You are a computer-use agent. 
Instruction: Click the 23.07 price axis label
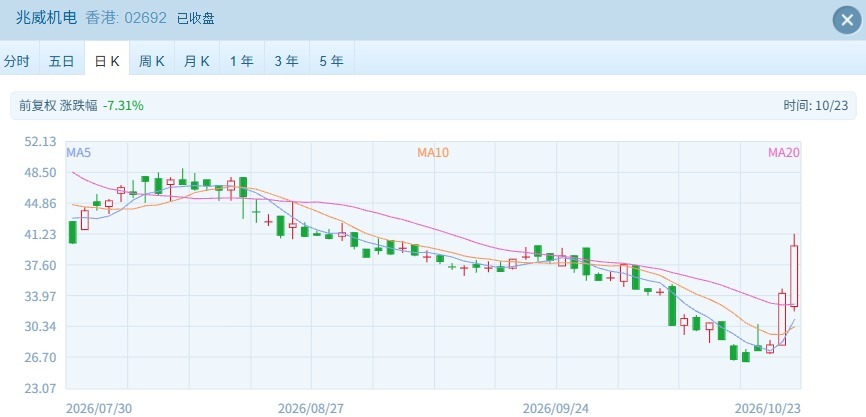(40, 388)
